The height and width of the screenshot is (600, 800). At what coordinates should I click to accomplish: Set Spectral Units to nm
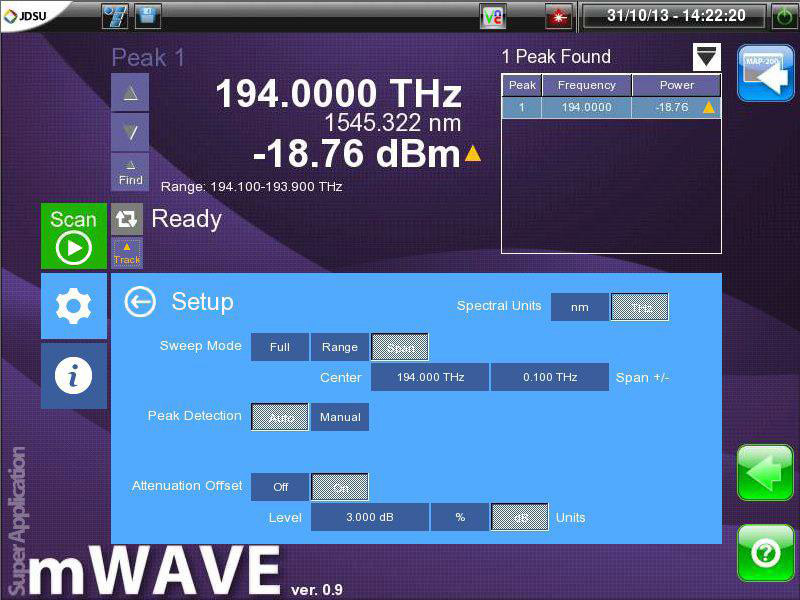[580, 307]
